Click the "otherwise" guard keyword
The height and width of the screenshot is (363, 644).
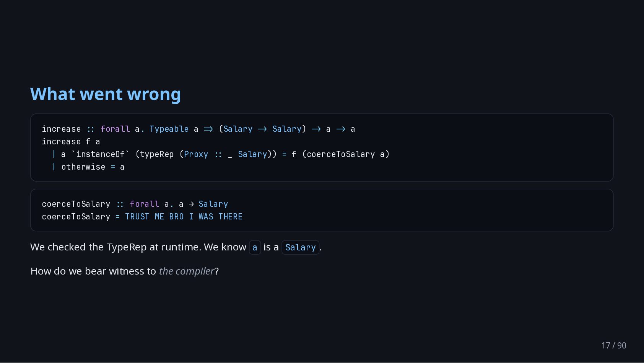click(83, 167)
